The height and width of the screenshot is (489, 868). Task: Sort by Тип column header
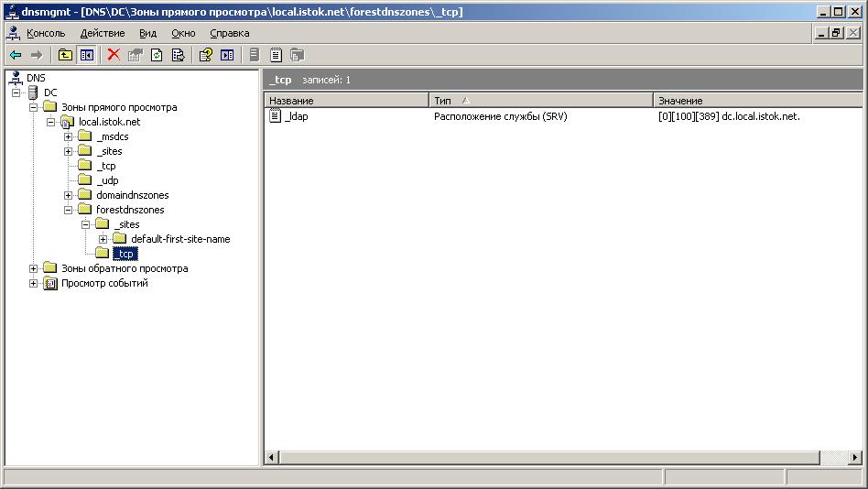(541, 100)
